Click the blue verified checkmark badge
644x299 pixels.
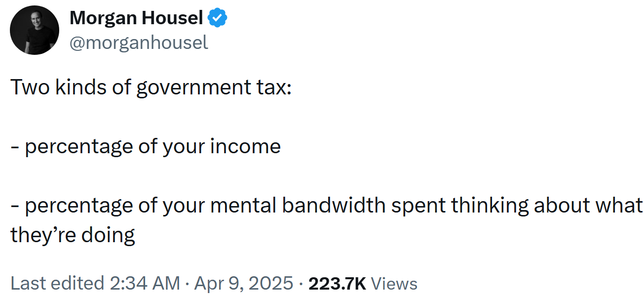(x=217, y=19)
